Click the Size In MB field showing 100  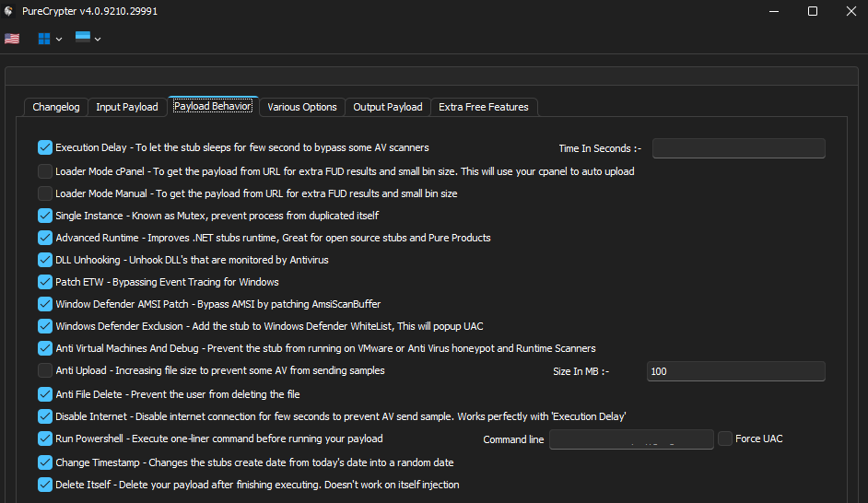tap(735, 371)
